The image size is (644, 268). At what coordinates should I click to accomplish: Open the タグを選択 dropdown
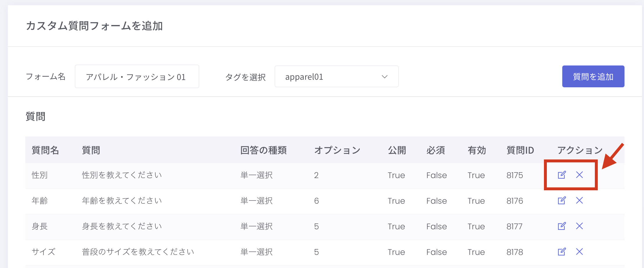336,77
